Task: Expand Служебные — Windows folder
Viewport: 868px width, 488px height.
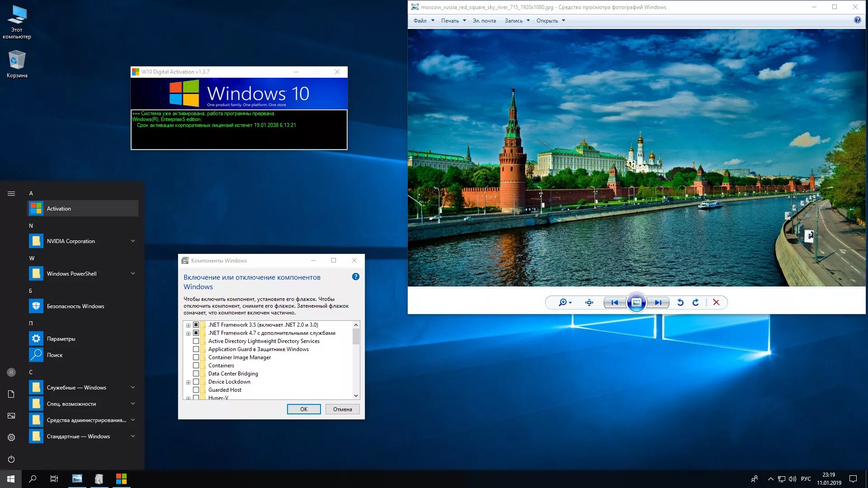Action: point(133,387)
